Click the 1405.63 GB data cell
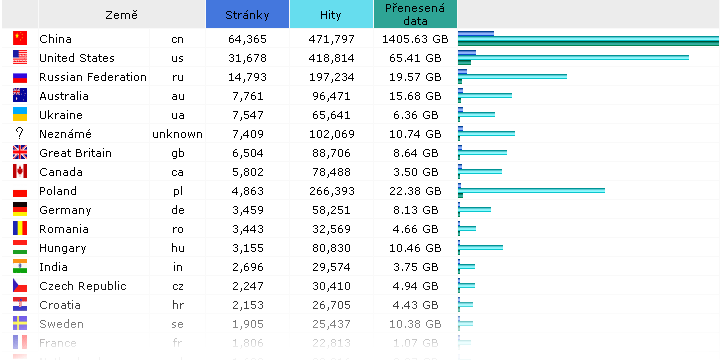The height and width of the screenshot is (360, 720). click(x=415, y=39)
